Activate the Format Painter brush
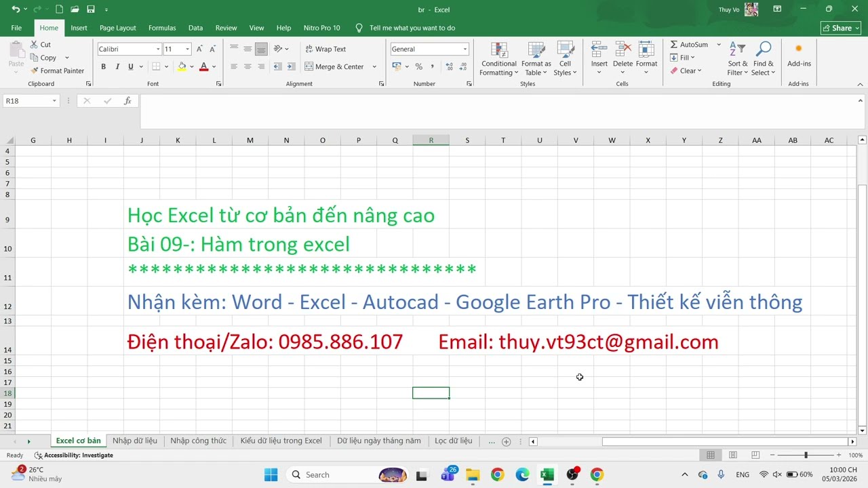Viewport: 868px width, 488px height. click(57, 70)
